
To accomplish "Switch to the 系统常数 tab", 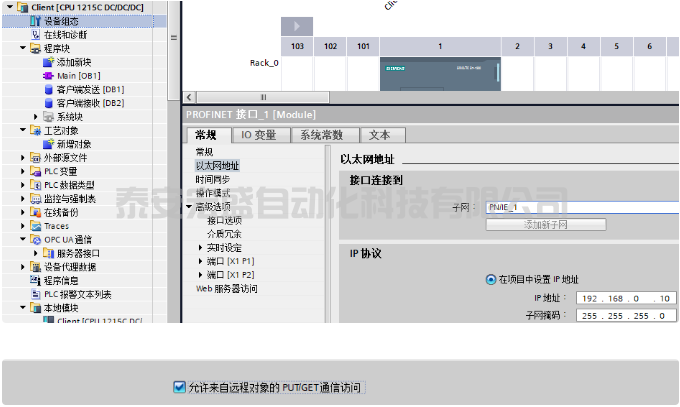I will (x=321, y=135).
